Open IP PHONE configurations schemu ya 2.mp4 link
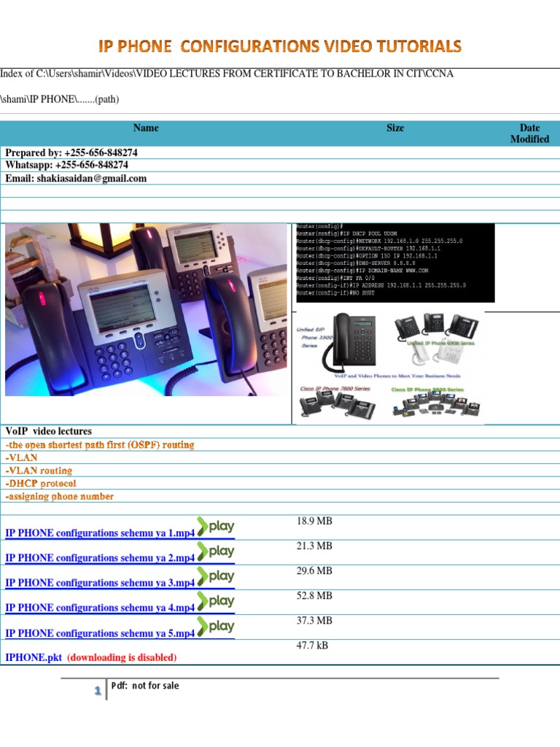The image size is (560, 747). [100, 558]
